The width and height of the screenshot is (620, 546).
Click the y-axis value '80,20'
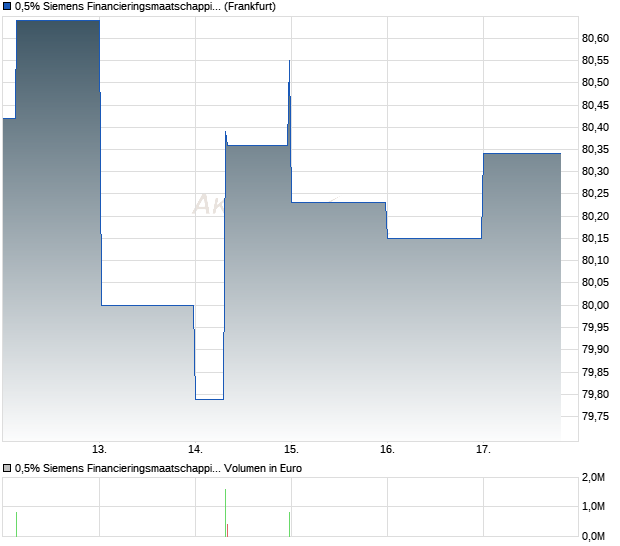595,216
